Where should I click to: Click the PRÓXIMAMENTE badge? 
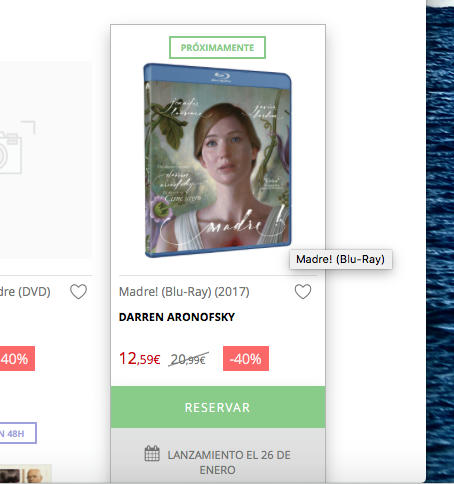coord(217,47)
